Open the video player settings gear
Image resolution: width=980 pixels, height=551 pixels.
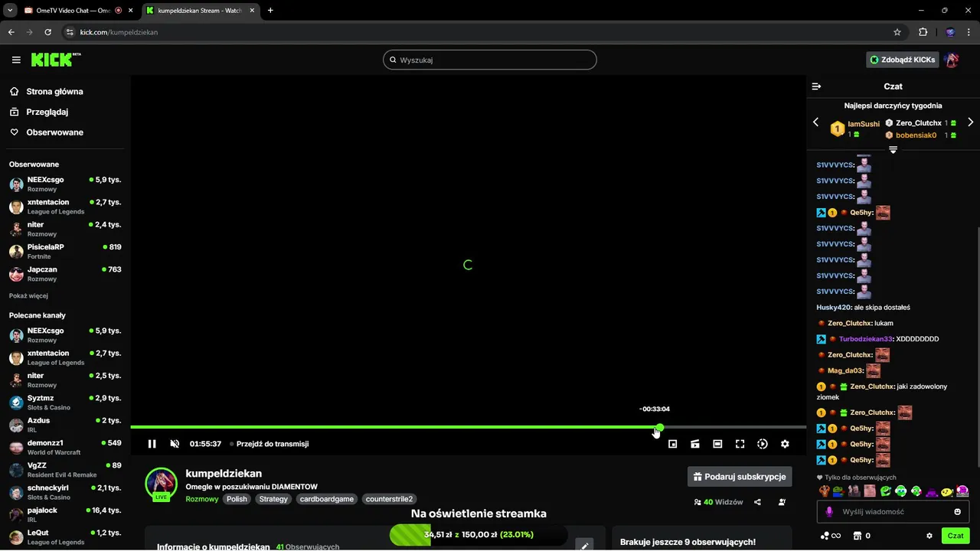coord(785,444)
